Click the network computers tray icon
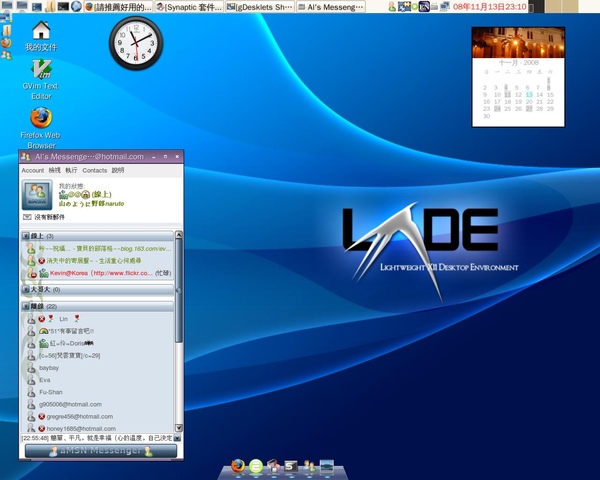The height and width of the screenshot is (480, 600). pyautogui.click(x=444, y=7)
